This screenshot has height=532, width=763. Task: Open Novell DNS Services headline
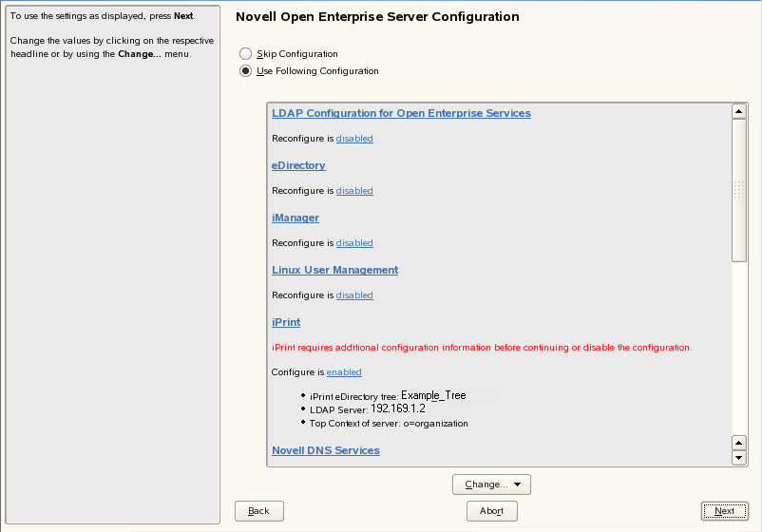pyautogui.click(x=326, y=450)
